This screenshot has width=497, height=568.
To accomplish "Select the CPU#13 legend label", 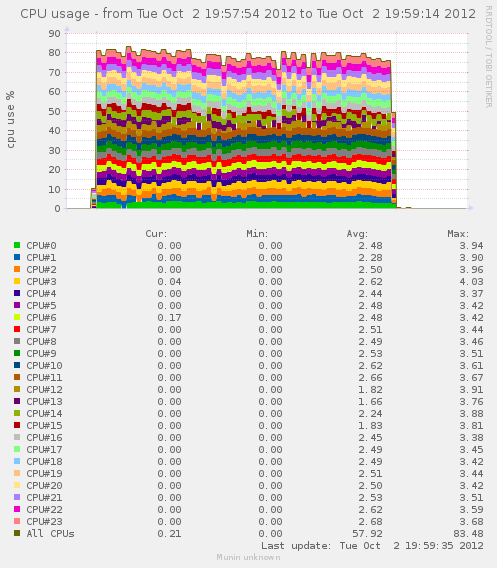I will (44, 401).
